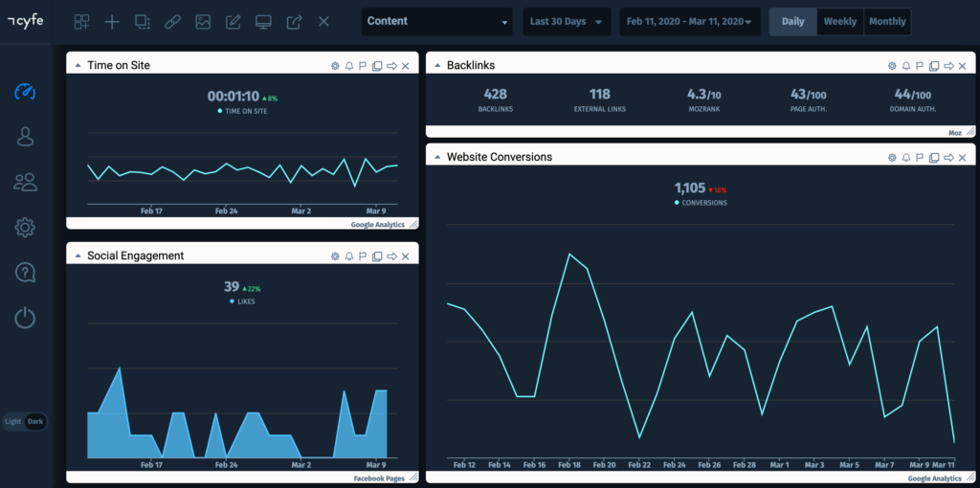Click the Time on Site flag icon
The height and width of the screenshot is (488, 980).
point(363,66)
